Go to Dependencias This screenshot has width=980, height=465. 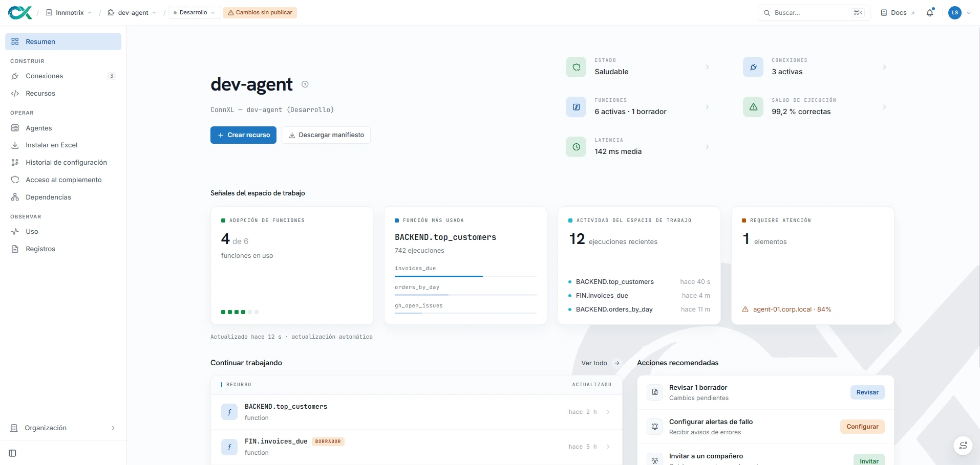[63, 197]
